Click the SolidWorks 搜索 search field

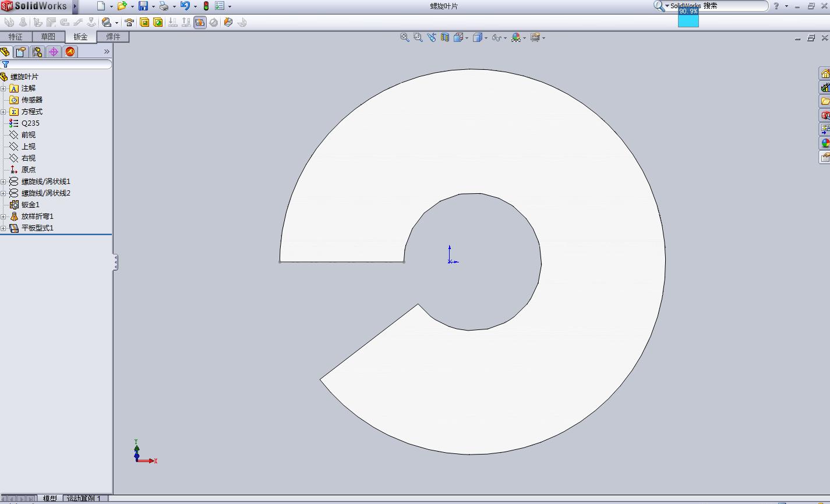coord(719,6)
